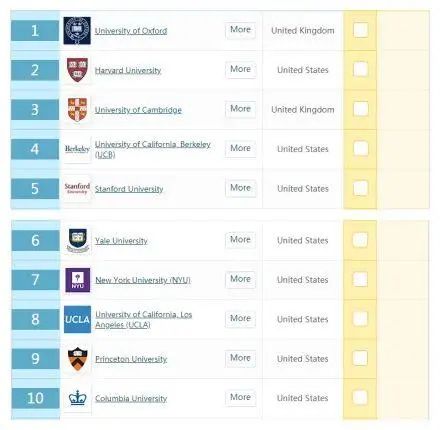Screen dimensions: 440x430
Task: Tick the compare checkbox for UCLA
Action: (360, 319)
